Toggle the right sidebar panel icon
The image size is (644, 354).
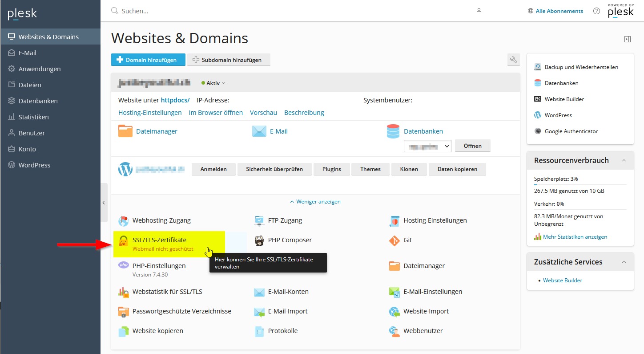[x=627, y=39]
